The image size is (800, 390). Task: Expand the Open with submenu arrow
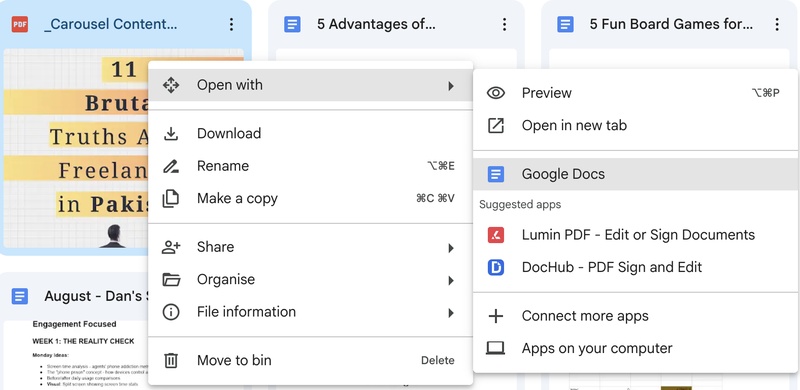point(451,86)
